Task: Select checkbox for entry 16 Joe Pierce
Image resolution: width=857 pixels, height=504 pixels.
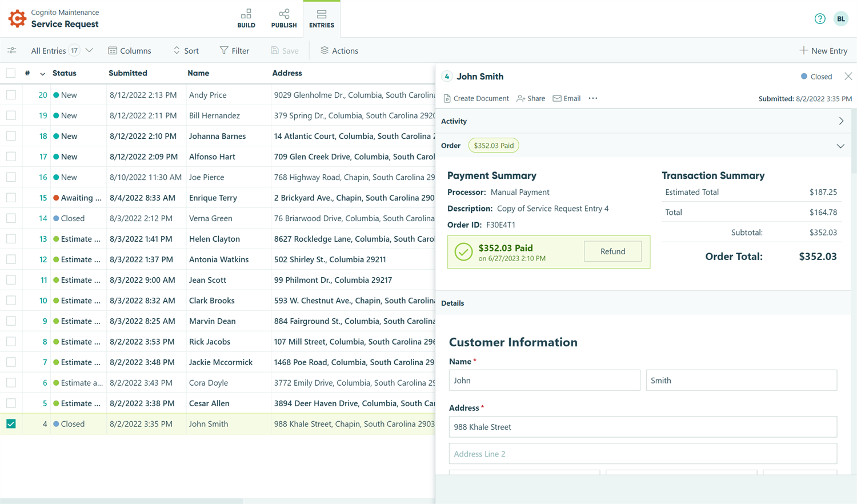Action: tap(11, 177)
